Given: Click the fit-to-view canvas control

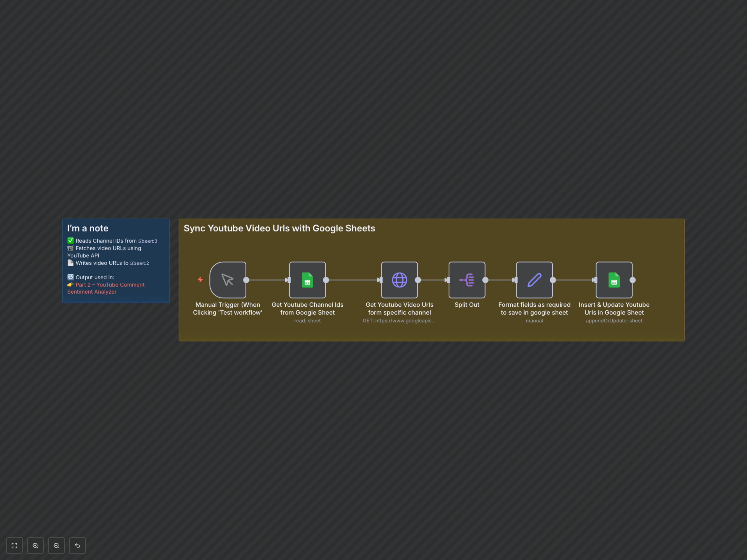Looking at the screenshot, I should (x=14, y=545).
